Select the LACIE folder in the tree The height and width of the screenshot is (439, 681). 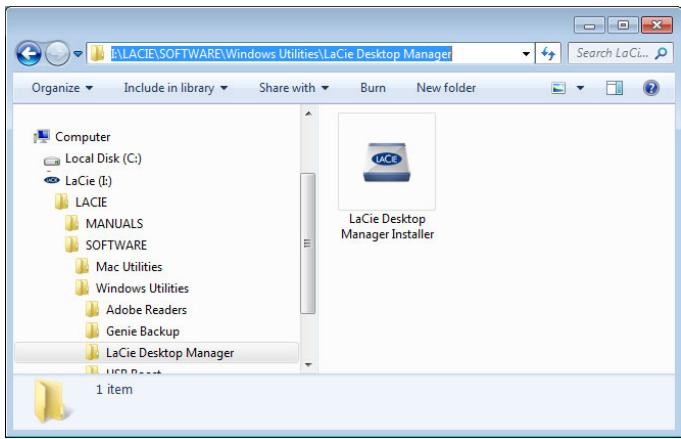point(91,202)
